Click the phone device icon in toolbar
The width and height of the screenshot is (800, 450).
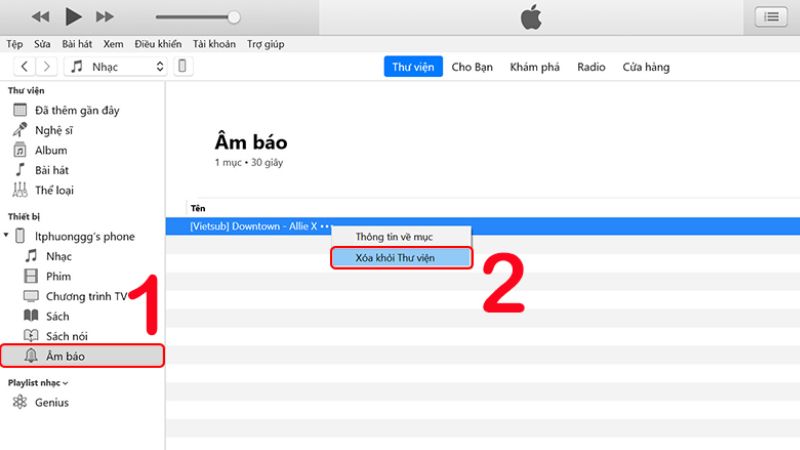click(x=182, y=66)
